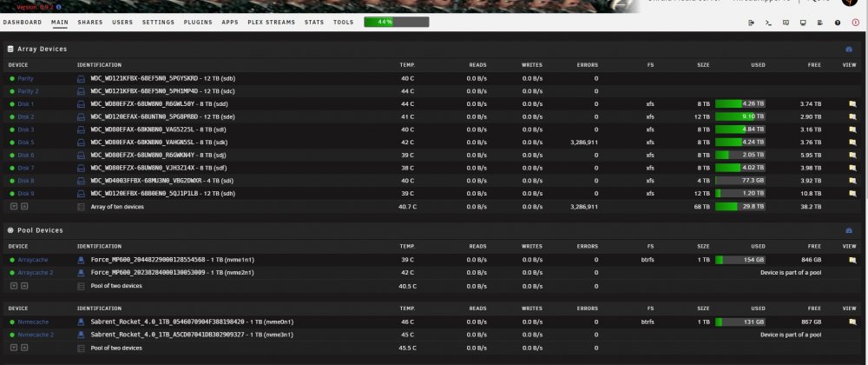Browse Disk 8 via its view folder icon

pos(852,181)
